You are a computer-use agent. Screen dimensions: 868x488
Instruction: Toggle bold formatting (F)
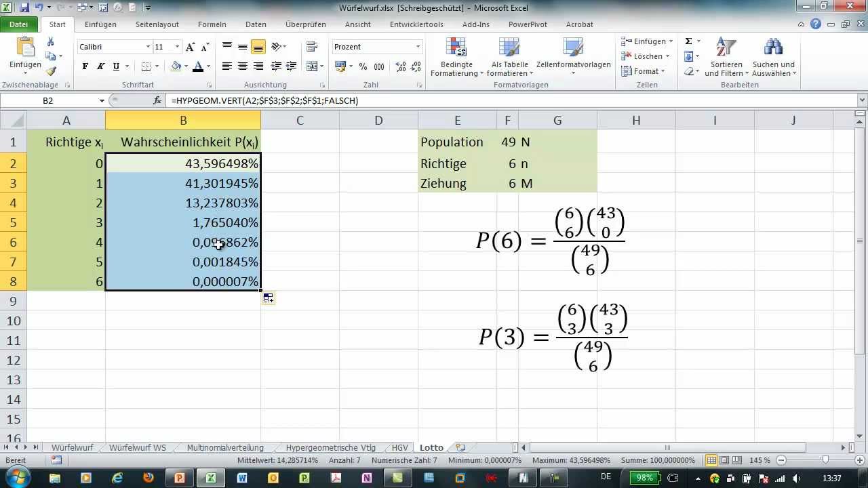pos(85,66)
